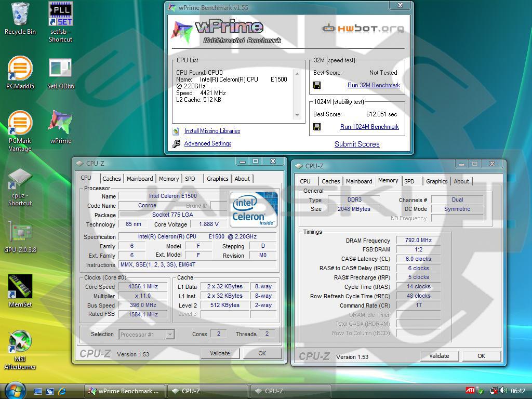Click the CPU List scrollbar up arrow
The height and width of the screenshot is (399, 532).
297,74
